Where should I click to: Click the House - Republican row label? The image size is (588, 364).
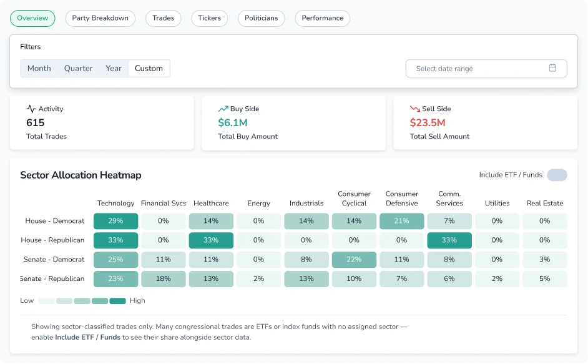(x=52, y=240)
